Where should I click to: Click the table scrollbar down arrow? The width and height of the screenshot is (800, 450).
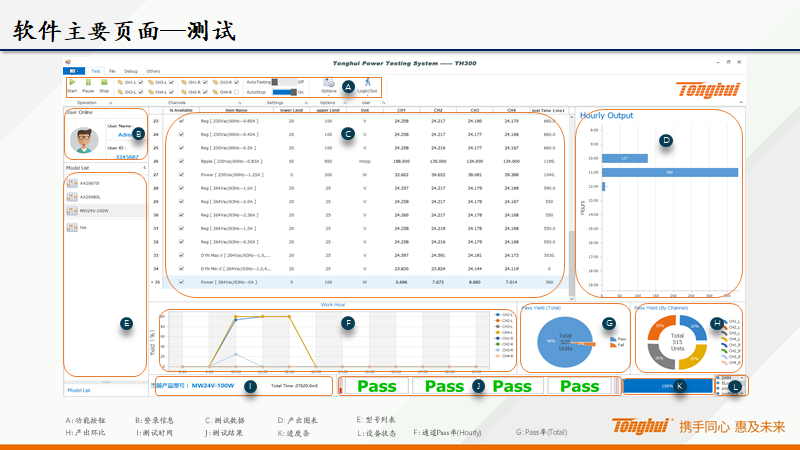[571, 298]
